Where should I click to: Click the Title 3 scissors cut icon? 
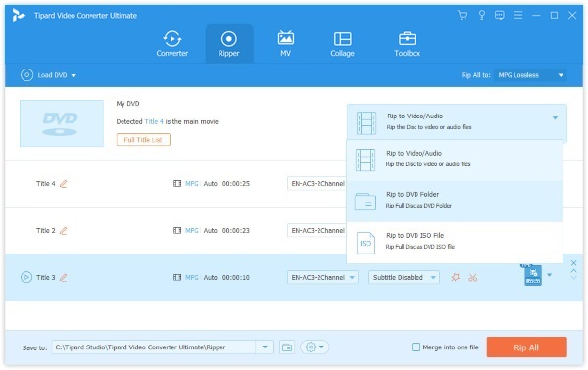click(x=473, y=278)
